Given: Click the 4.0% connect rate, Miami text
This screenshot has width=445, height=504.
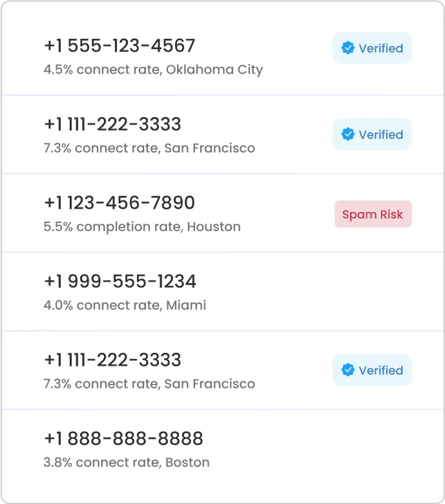Looking at the screenshot, I should click(x=125, y=305).
